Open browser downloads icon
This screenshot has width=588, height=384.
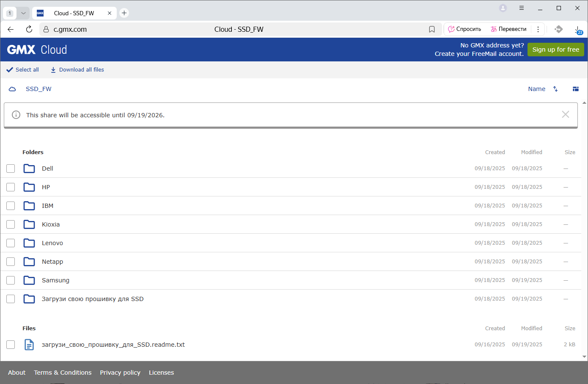578,29
